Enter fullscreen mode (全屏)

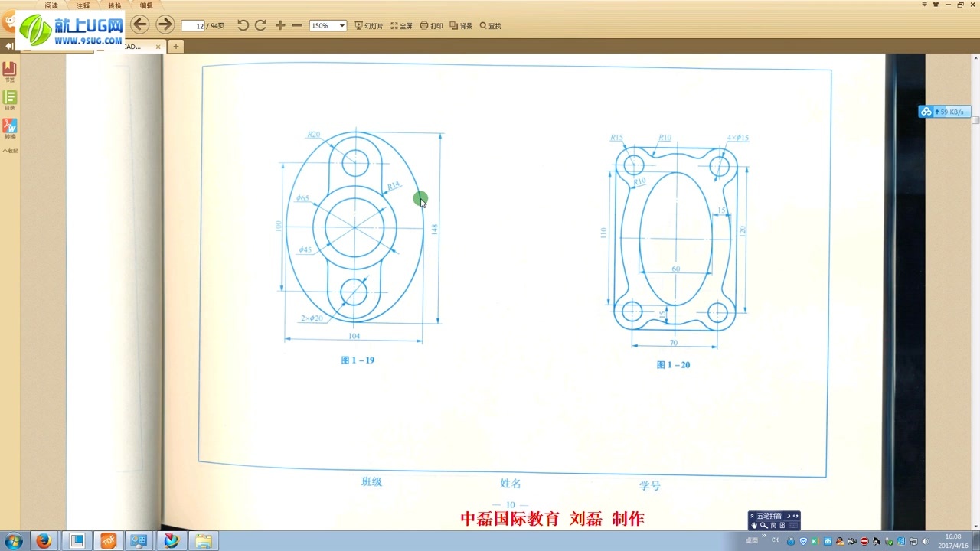(401, 26)
